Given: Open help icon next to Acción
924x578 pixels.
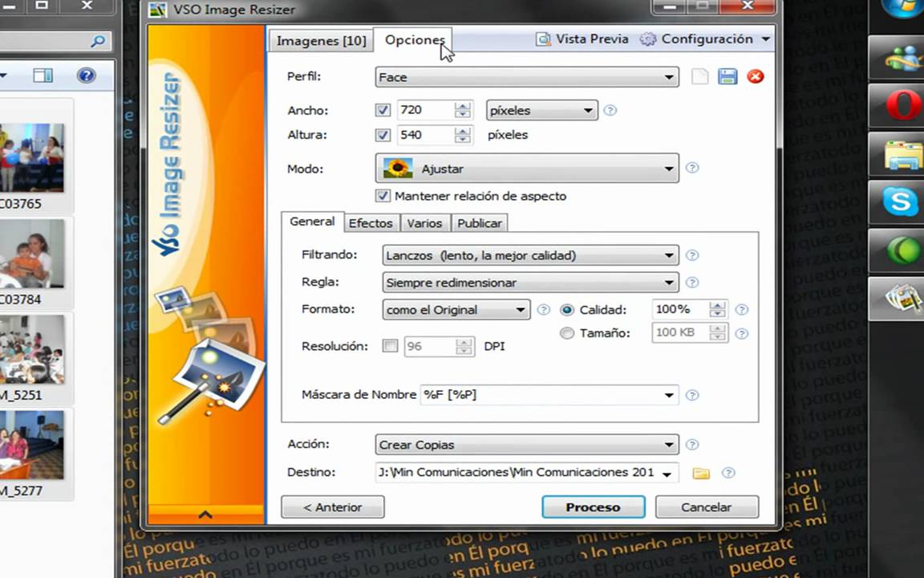Looking at the screenshot, I should point(692,445).
